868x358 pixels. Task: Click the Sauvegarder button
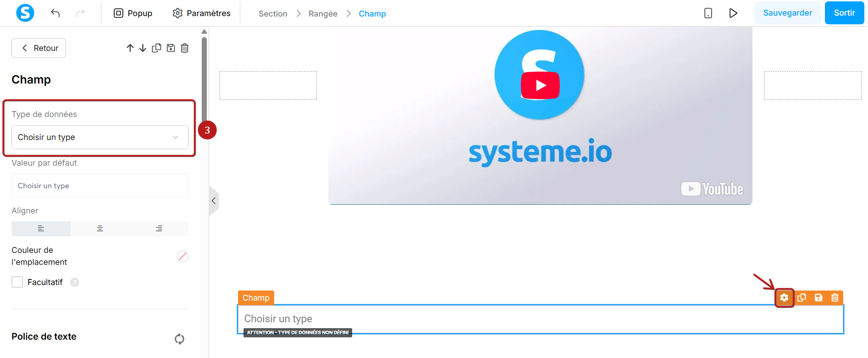tap(787, 13)
